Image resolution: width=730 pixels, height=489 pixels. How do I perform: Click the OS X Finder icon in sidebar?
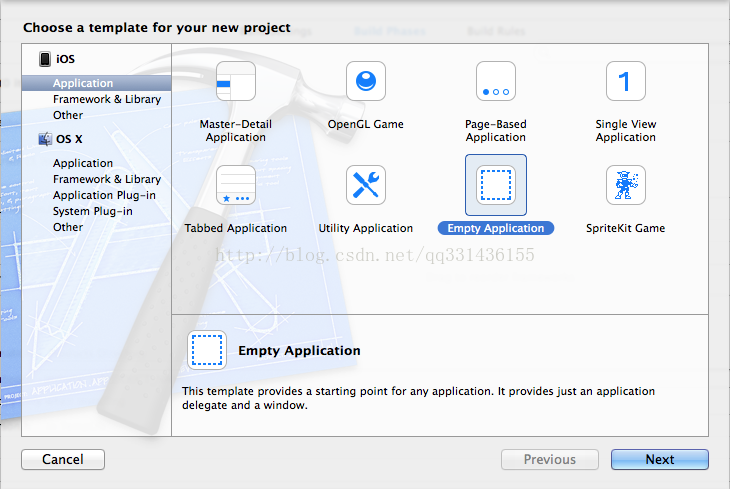[x=45, y=139]
